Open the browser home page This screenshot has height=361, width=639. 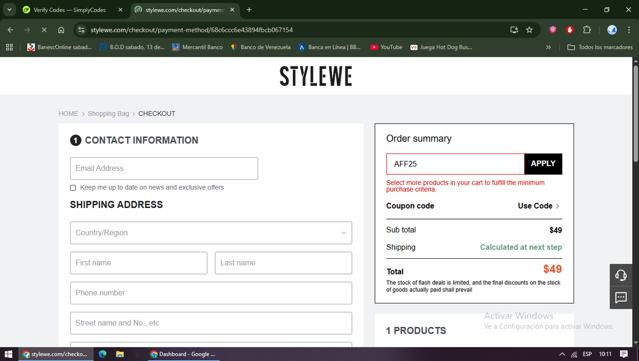[61, 30]
